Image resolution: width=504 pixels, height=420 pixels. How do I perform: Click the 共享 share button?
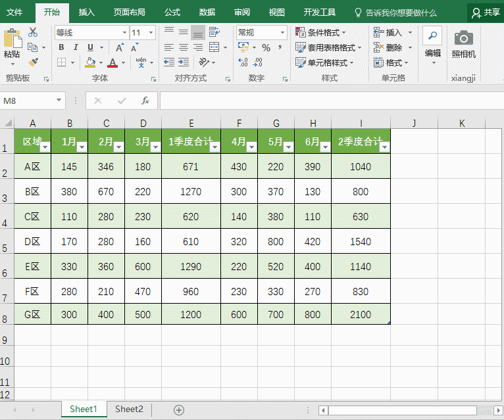[486, 12]
